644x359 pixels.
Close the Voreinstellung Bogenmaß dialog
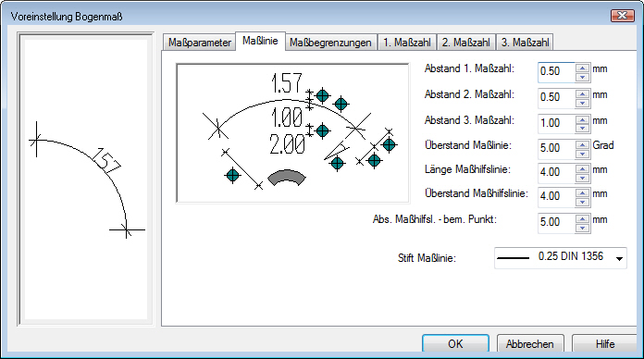[x=623, y=16]
